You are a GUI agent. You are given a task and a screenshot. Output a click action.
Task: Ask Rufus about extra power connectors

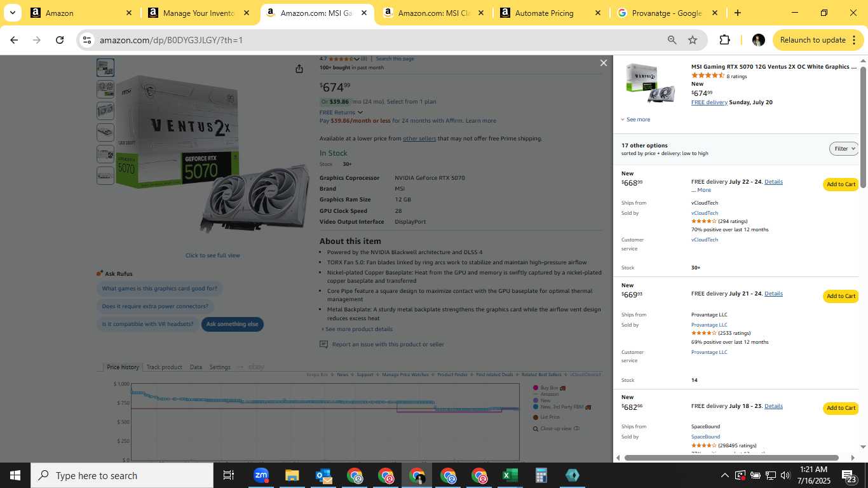[x=155, y=306]
